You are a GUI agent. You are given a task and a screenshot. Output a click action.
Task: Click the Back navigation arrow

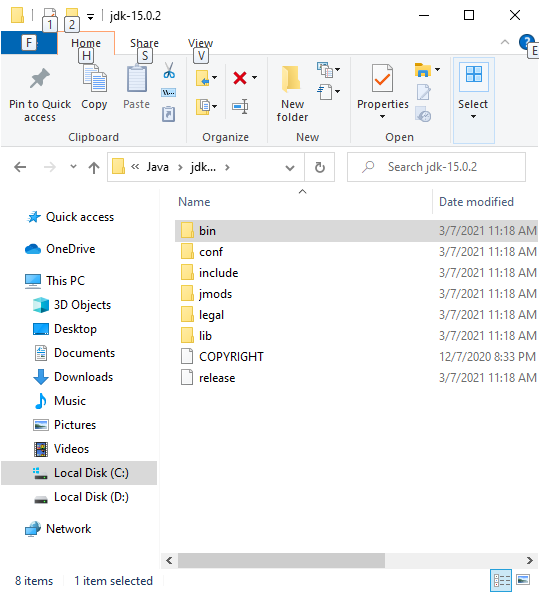pos(20,167)
